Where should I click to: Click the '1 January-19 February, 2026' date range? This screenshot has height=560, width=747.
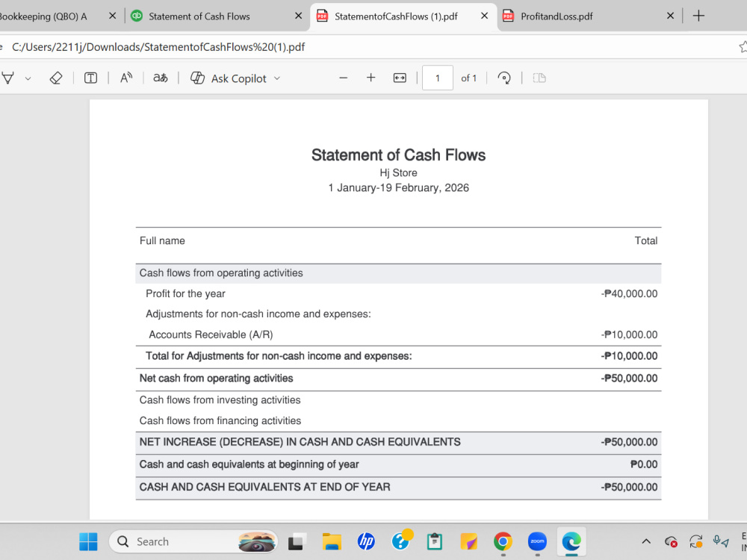(x=398, y=187)
